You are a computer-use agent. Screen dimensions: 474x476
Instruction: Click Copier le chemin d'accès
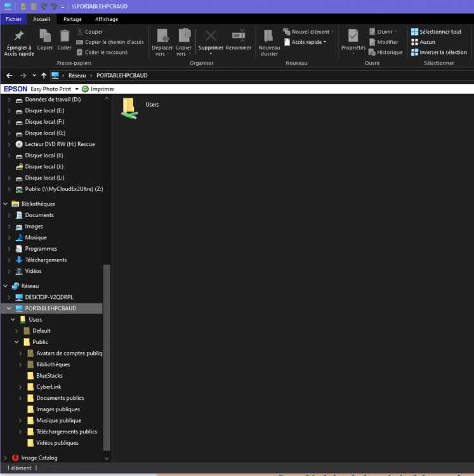[110, 42]
